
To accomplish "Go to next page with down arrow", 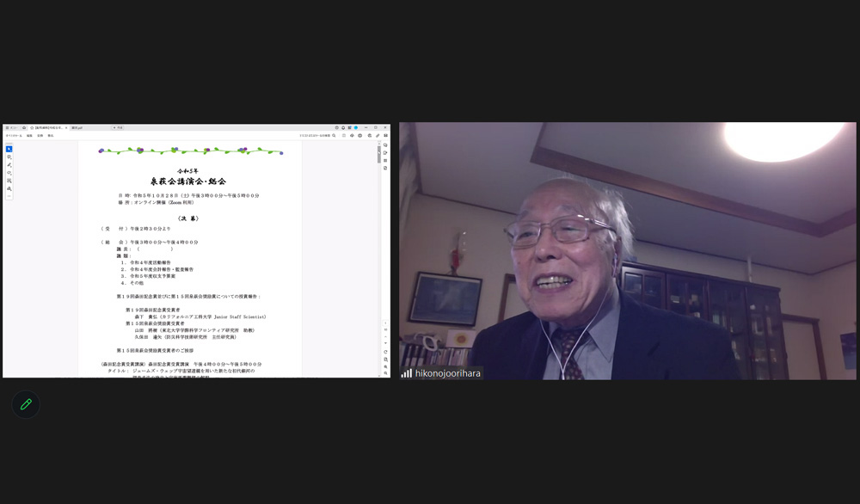I will 385,343.
